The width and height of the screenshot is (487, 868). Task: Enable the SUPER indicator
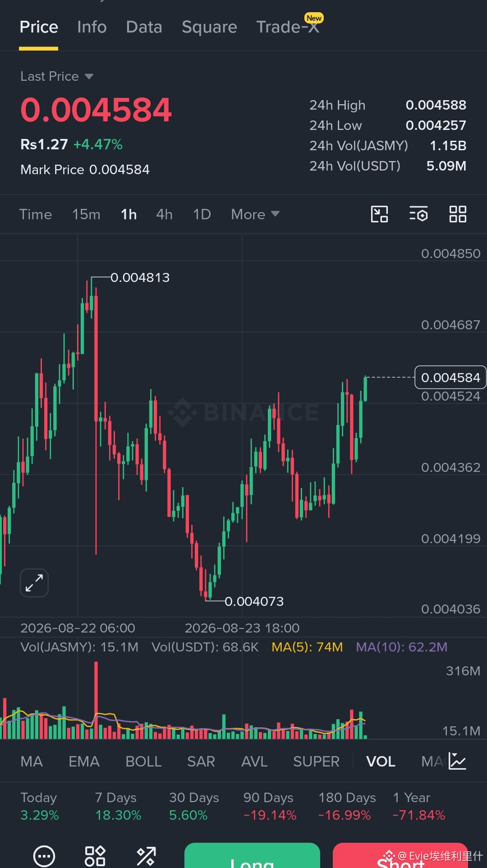pyautogui.click(x=316, y=762)
